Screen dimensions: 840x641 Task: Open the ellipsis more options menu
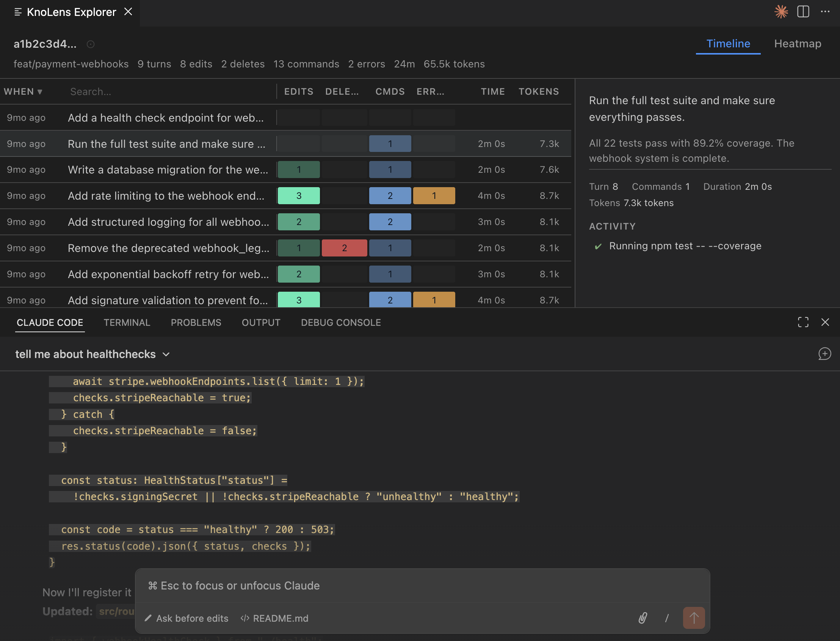(x=826, y=12)
